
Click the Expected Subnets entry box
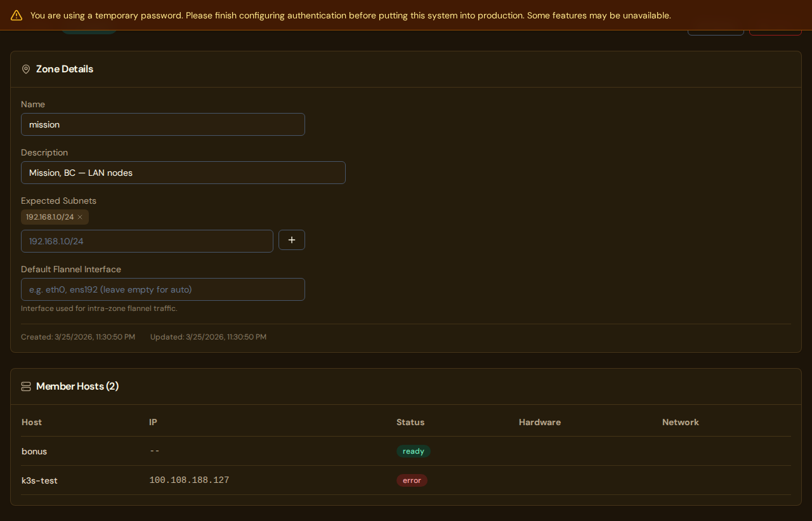point(147,241)
